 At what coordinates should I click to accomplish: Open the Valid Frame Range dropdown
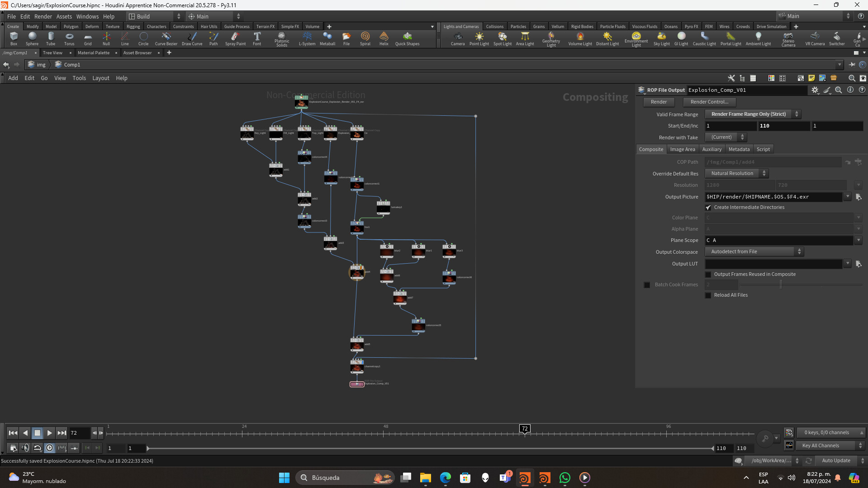[x=752, y=114]
